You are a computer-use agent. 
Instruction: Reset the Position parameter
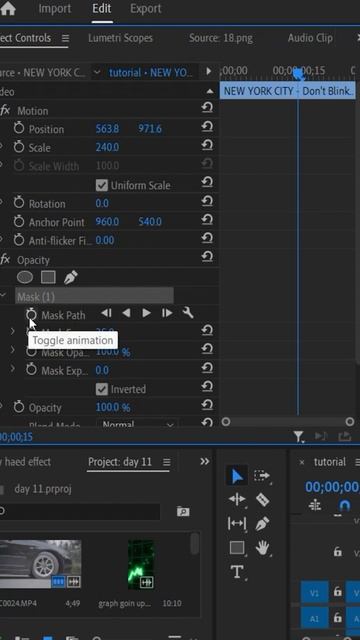pyautogui.click(x=207, y=127)
